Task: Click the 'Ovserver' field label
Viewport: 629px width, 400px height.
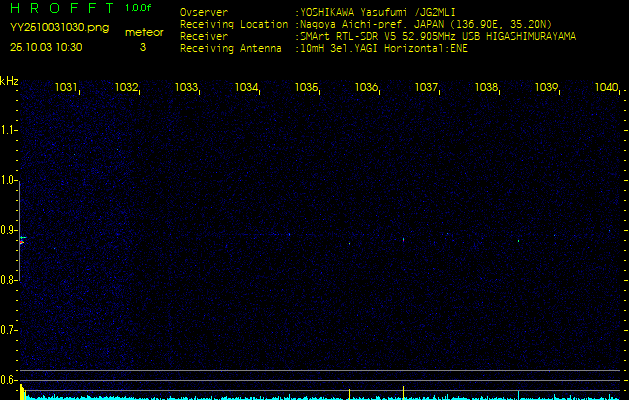Action: (204, 12)
